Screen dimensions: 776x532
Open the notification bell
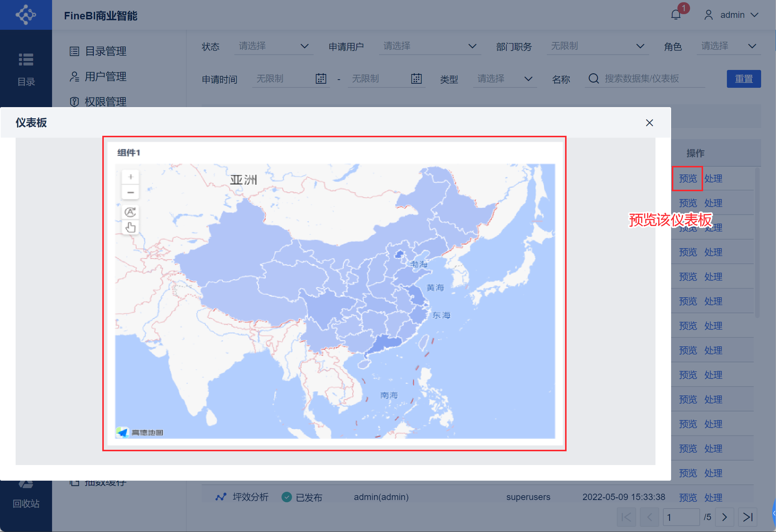pos(676,15)
